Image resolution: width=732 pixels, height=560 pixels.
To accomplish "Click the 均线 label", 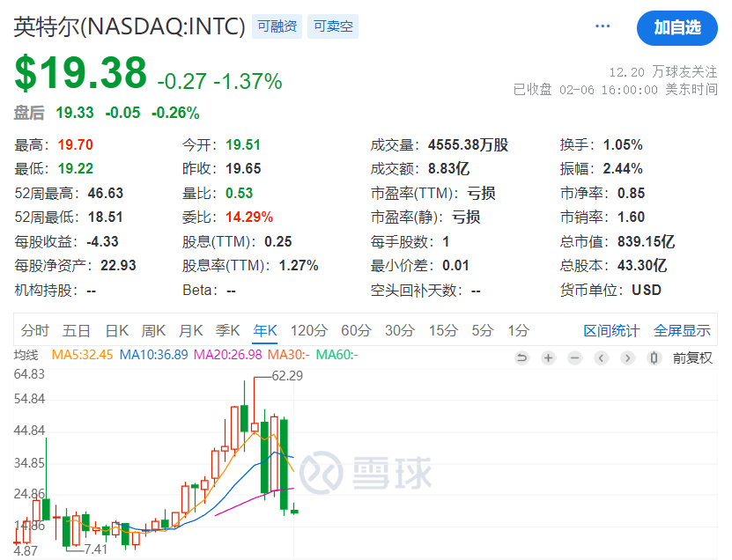I will pyautogui.click(x=26, y=355).
